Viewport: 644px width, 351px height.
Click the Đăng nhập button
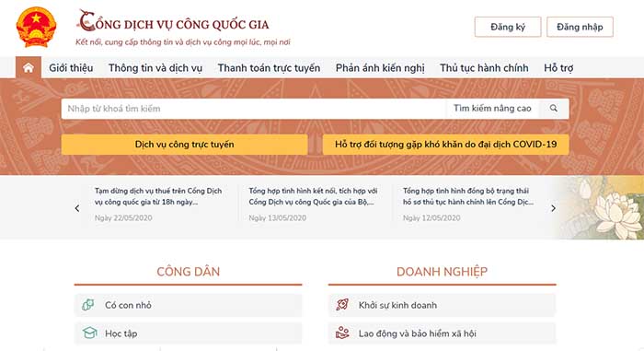tap(580, 27)
